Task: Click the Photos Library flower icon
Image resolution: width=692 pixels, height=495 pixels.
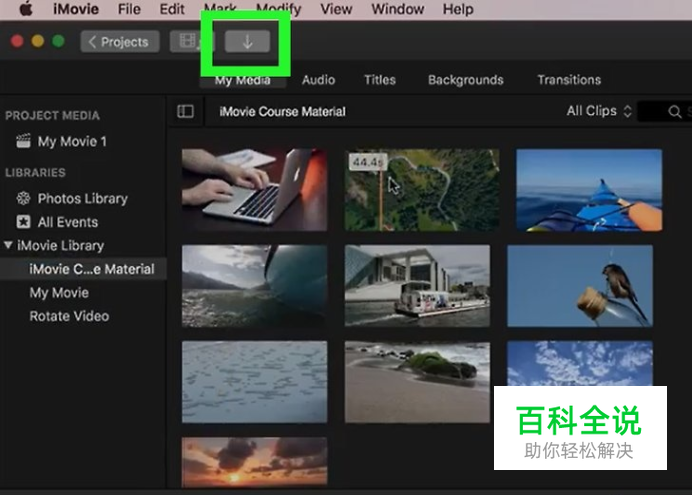Action: pos(23,199)
